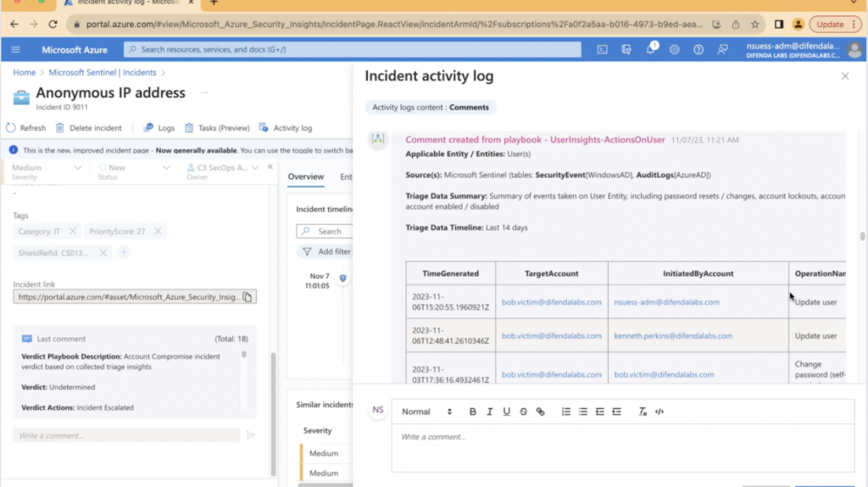Click the left panel Write a comment field
This screenshot has width=868, height=487.
tap(127, 435)
